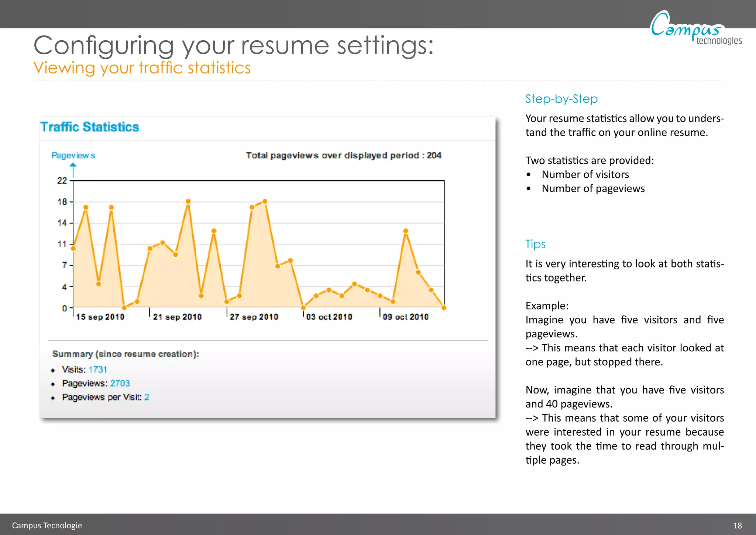Select the 27 sep 2010 date label
756x535 pixels.
tap(254, 317)
